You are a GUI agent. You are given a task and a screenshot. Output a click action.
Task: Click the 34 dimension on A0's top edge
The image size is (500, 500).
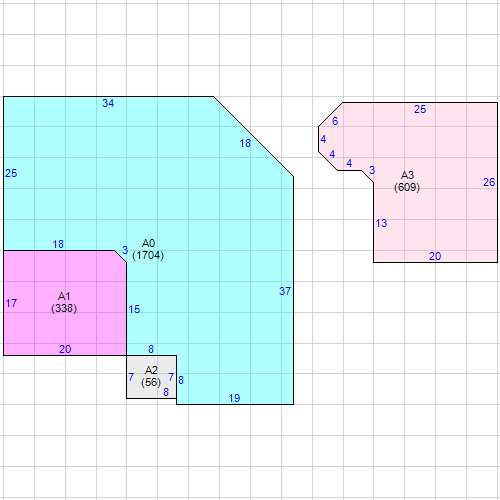point(108,103)
